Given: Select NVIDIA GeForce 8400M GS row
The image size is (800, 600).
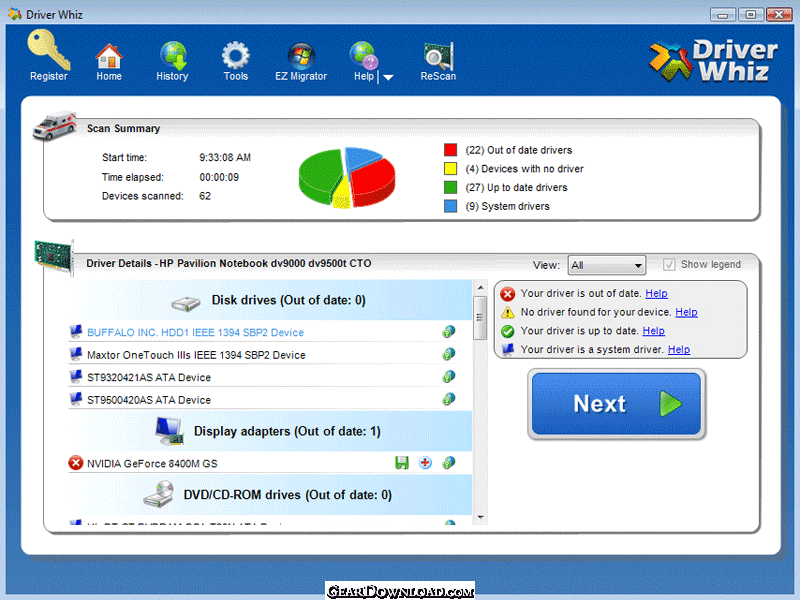Looking at the screenshot, I should click(x=263, y=463).
